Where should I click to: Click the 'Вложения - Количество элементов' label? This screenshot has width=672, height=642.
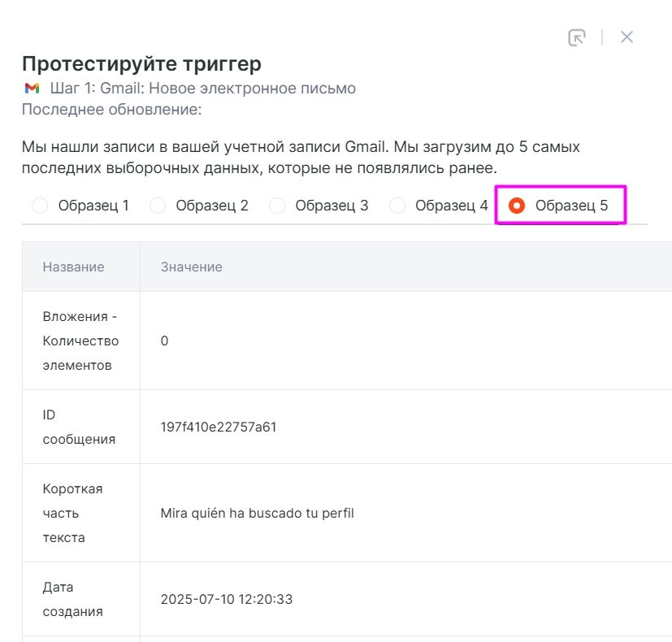(x=80, y=341)
